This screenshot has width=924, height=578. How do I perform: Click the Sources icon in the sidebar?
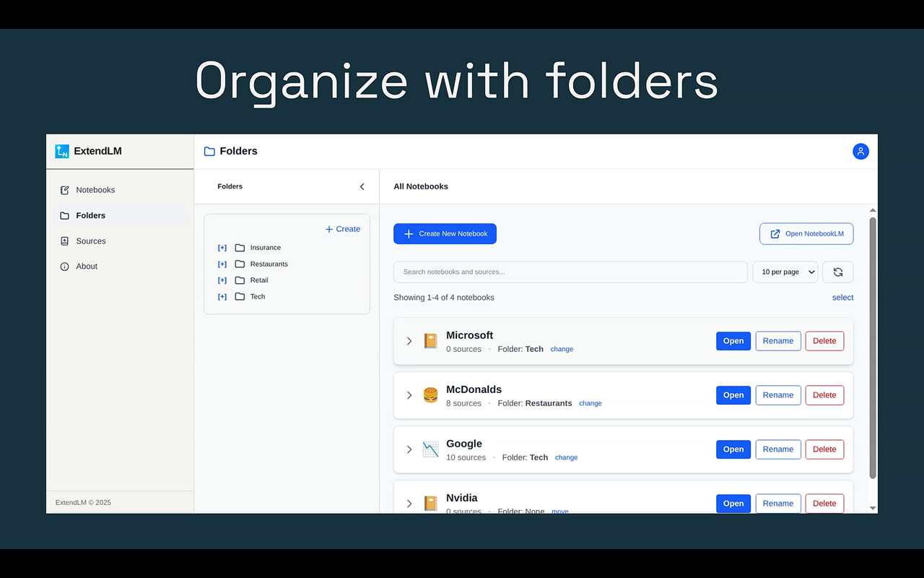point(64,241)
